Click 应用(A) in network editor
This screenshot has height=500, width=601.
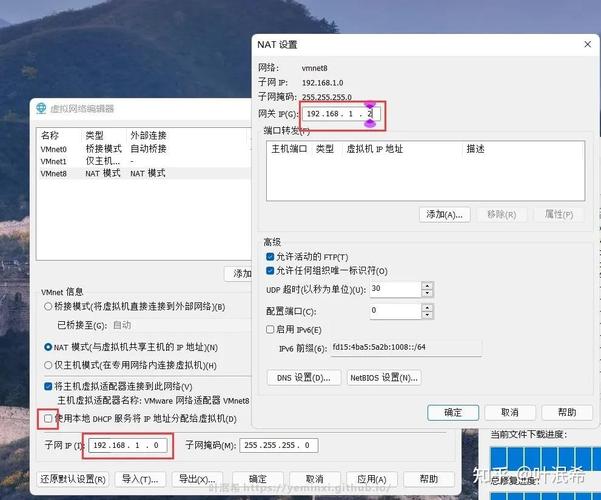372,479
